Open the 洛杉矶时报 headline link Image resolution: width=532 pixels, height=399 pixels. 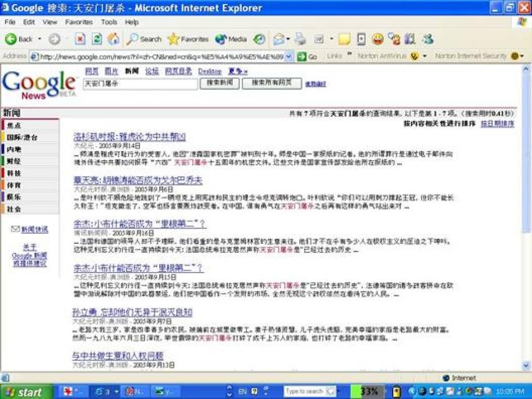pos(129,137)
